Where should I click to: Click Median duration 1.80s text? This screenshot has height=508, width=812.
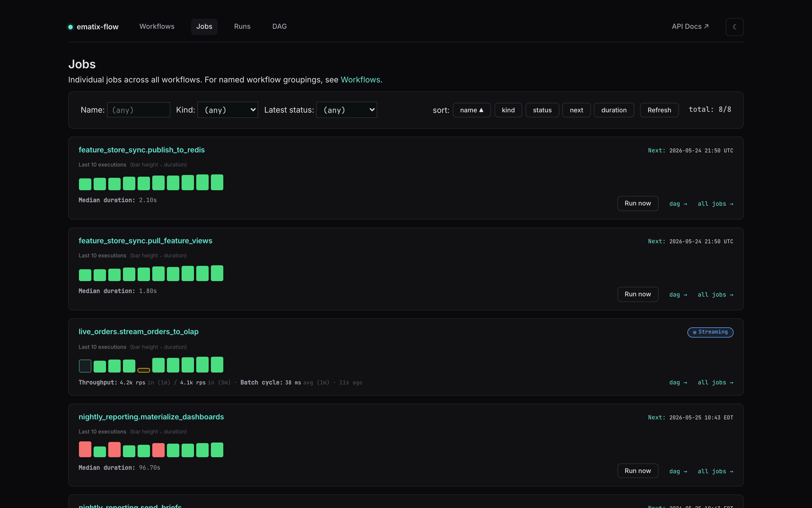(118, 291)
